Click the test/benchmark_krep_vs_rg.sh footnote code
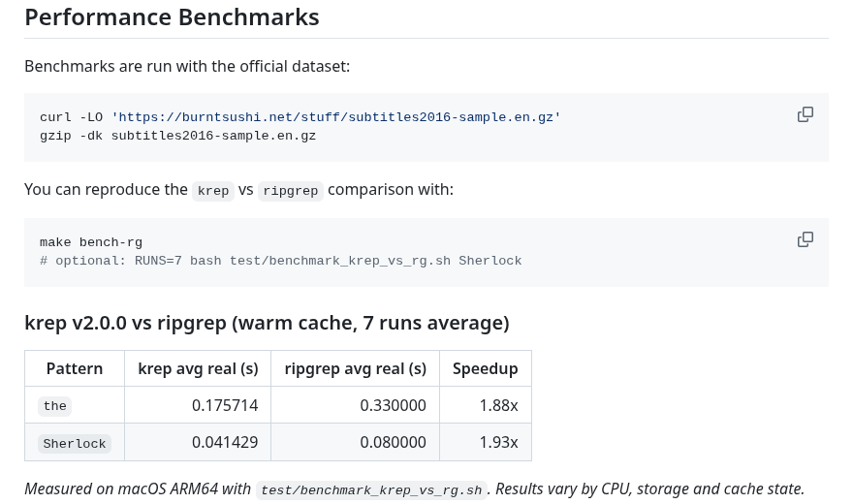853x504 pixels. tap(371, 490)
